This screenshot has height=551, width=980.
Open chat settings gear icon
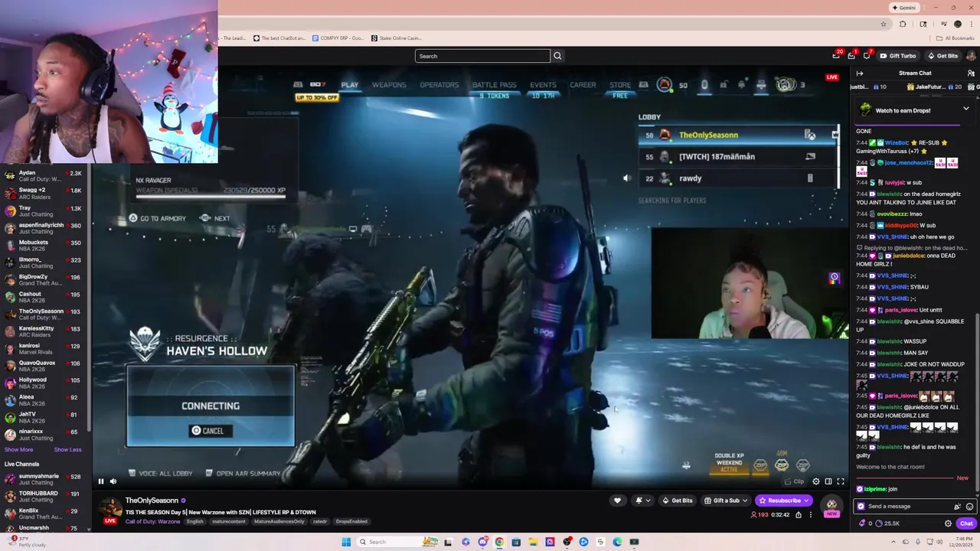(x=948, y=523)
